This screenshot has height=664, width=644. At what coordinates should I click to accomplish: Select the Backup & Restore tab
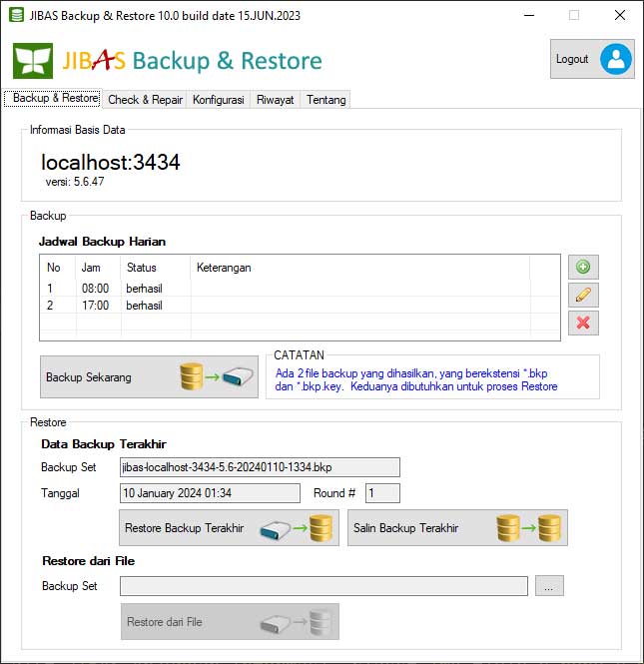point(53,98)
